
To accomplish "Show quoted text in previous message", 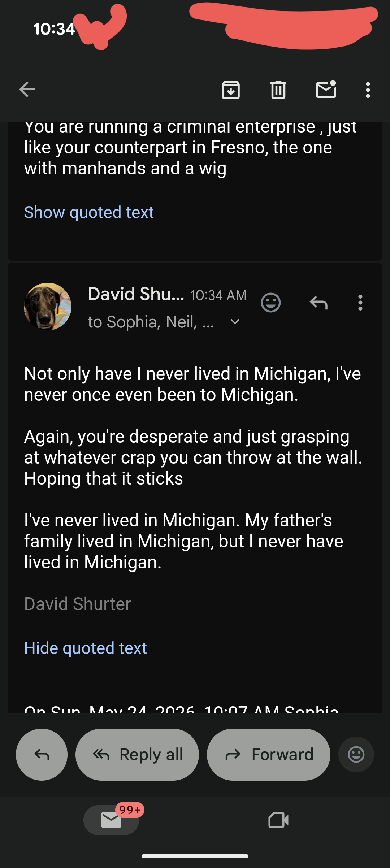I will 89,212.
